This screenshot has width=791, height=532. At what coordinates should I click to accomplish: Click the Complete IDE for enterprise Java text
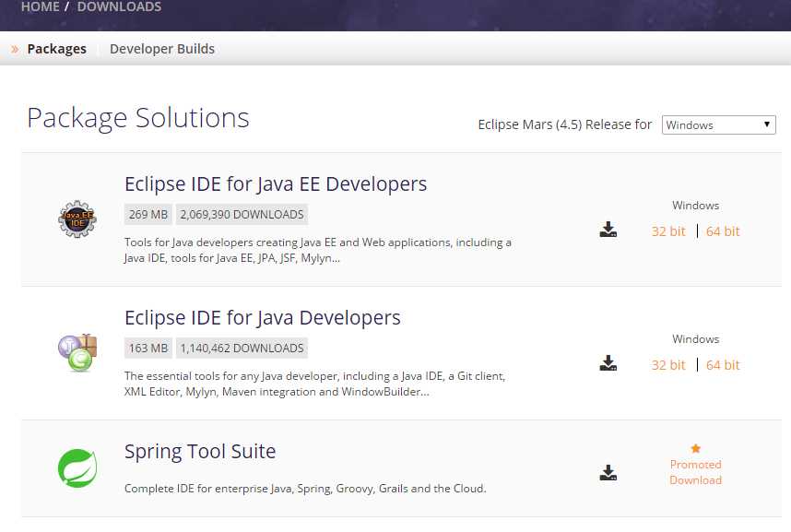point(305,489)
